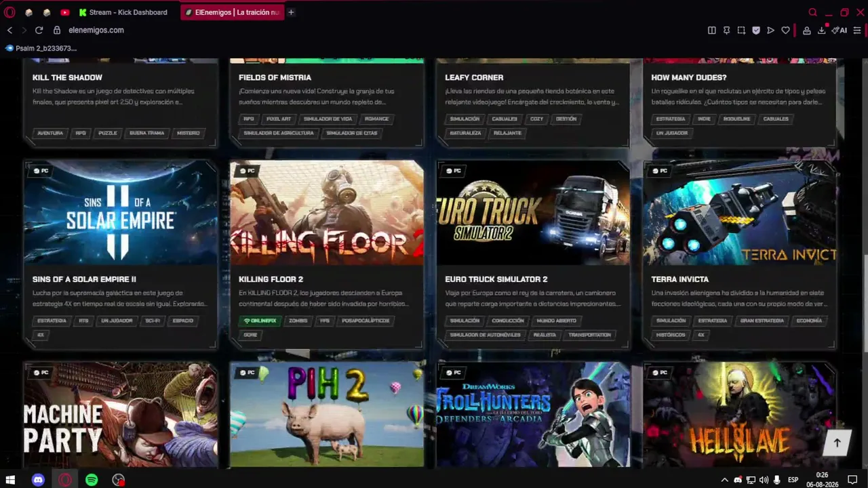Open the ad blocker shield icon
Viewport: 868px width, 488px height.
tap(756, 30)
